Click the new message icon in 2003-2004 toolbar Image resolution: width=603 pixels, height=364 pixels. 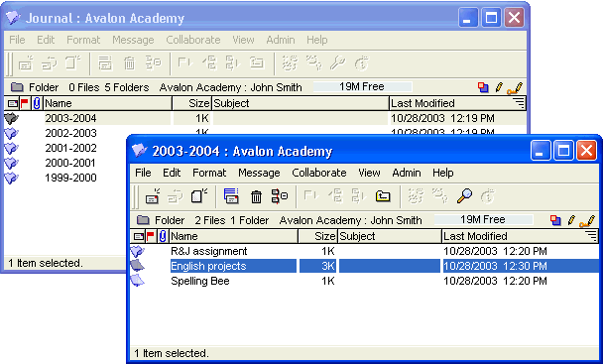pyautogui.click(x=153, y=196)
